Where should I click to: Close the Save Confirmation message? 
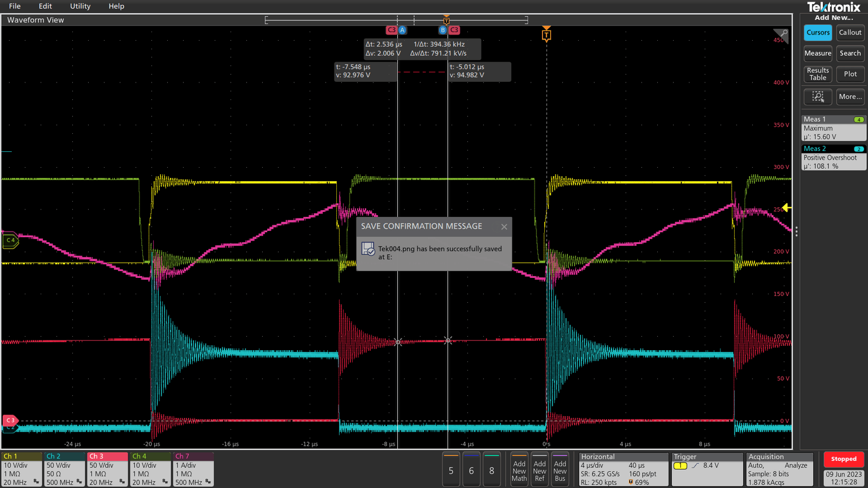(x=504, y=226)
